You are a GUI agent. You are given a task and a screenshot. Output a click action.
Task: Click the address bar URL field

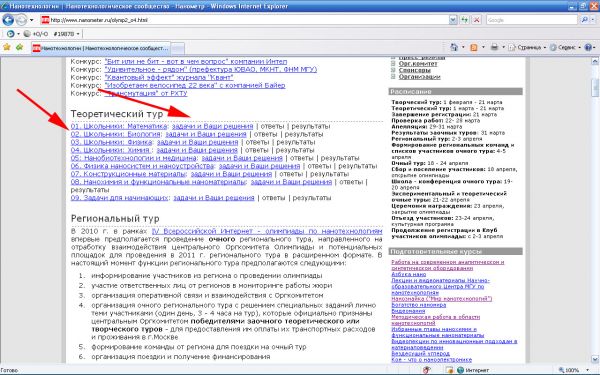click(244, 20)
